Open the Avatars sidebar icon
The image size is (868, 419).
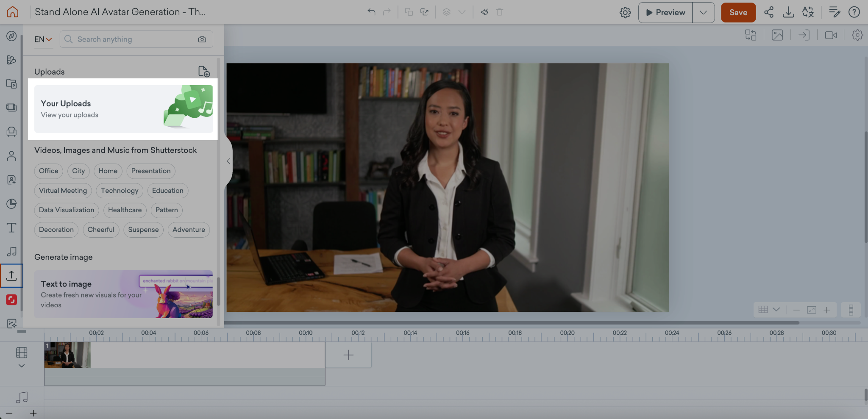coord(11,156)
